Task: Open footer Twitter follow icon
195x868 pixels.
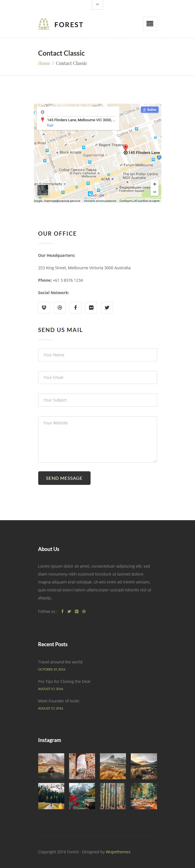Action: 69,611
